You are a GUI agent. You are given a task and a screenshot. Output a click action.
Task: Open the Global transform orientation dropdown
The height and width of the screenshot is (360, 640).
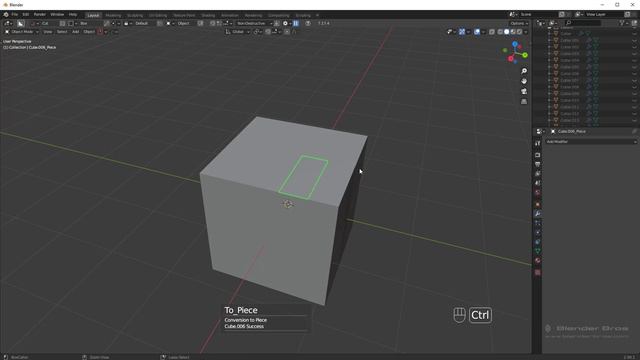click(x=238, y=31)
